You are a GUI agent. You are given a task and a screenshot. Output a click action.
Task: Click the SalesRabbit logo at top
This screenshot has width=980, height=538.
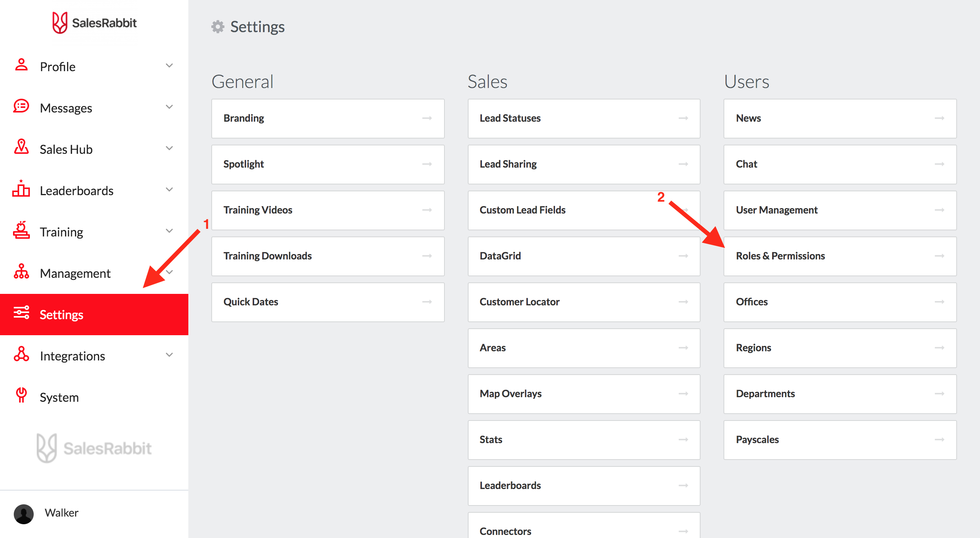(x=94, y=23)
